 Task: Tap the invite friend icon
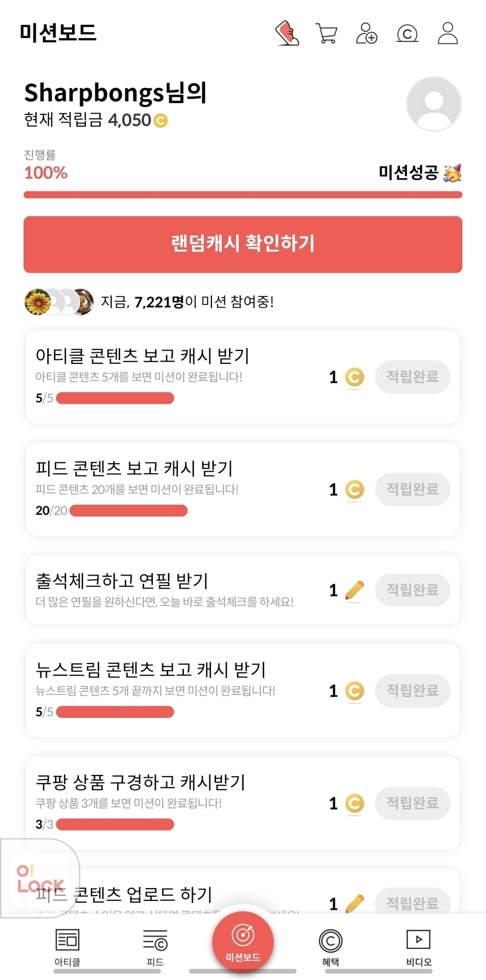pos(367,33)
